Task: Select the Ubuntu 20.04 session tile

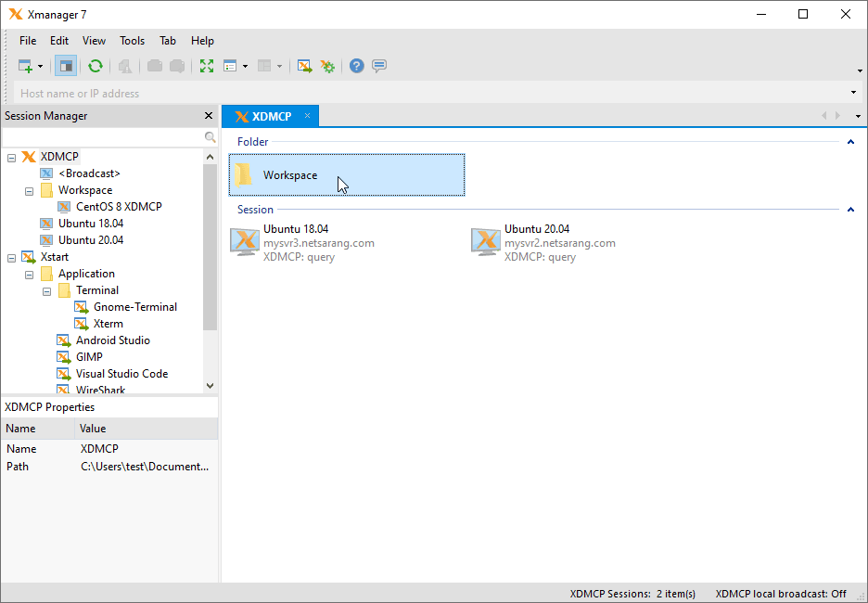Action: tap(543, 242)
